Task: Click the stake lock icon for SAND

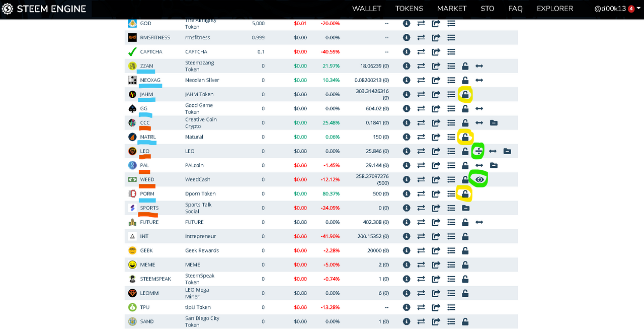Action: (x=465, y=321)
